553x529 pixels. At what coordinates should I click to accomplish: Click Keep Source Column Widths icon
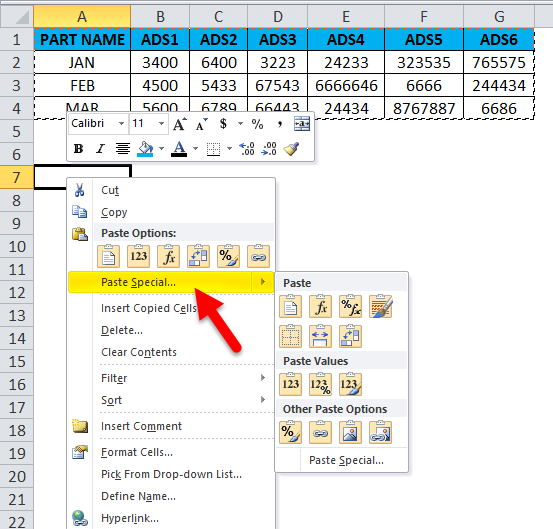pos(320,336)
